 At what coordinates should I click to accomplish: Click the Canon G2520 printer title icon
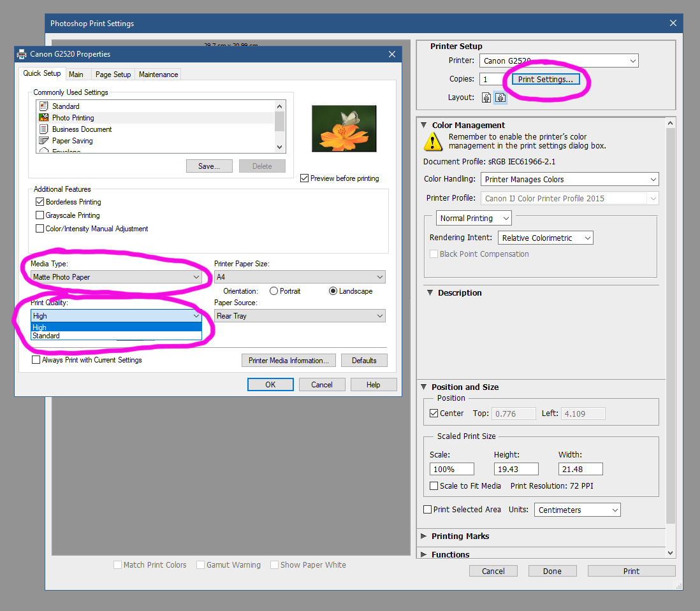[22, 54]
